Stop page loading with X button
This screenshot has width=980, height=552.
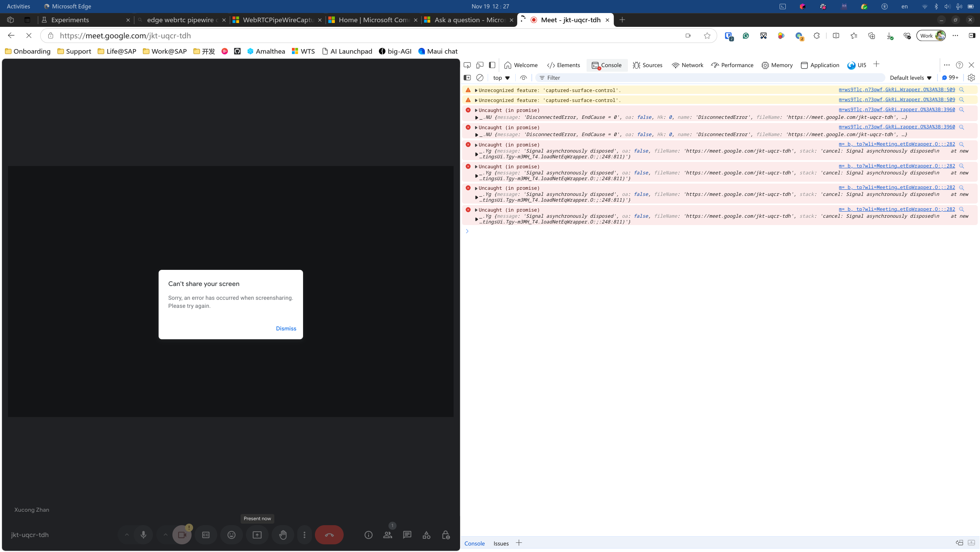tap(29, 36)
